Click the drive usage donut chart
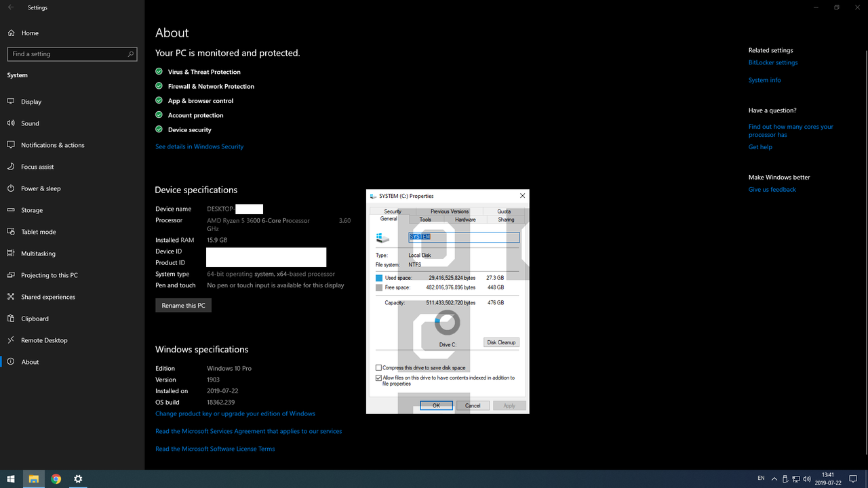This screenshot has height=488, width=868. coord(447,323)
